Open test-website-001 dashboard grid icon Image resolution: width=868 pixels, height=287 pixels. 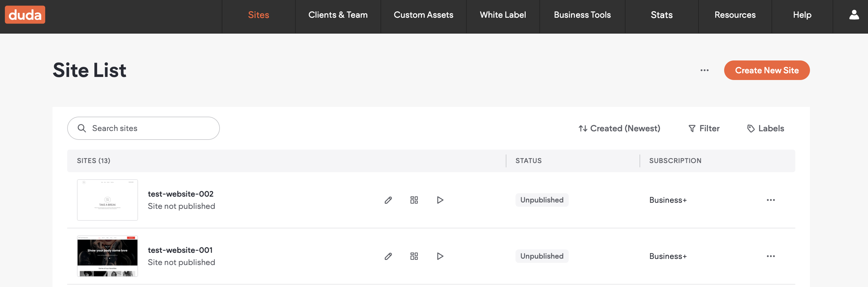click(414, 256)
